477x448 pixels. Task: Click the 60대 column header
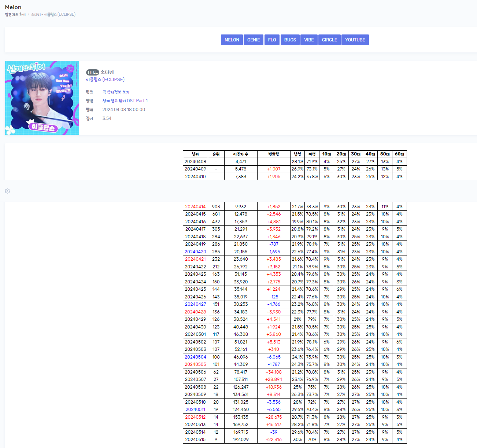coord(399,154)
